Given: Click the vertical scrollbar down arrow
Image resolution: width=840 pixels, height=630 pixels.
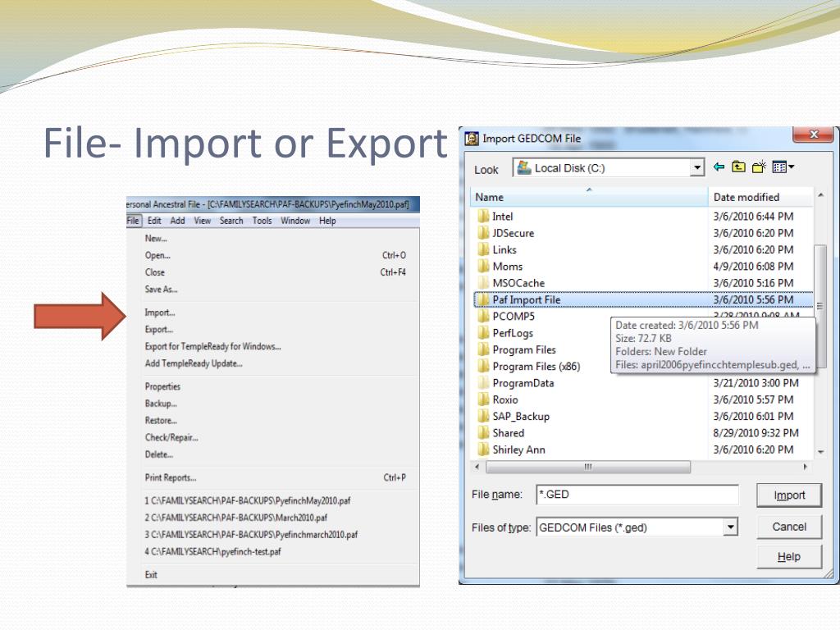Looking at the screenshot, I should pos(820,452).
